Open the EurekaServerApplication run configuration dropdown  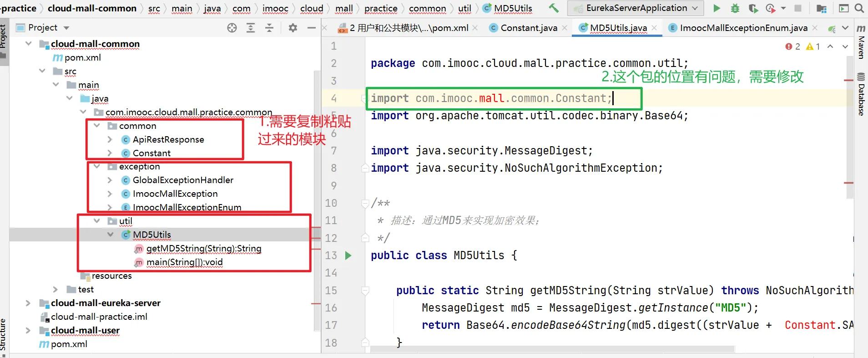[x=636, y=8]
